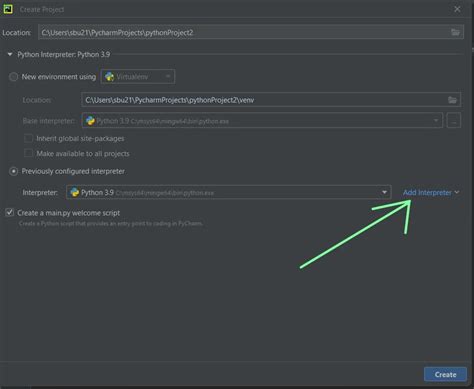This screenshot has height=389, width=474.
Task: Open the Base interpreter dropdown arrow
Action: pyautogui.click(x=436, y=120)
